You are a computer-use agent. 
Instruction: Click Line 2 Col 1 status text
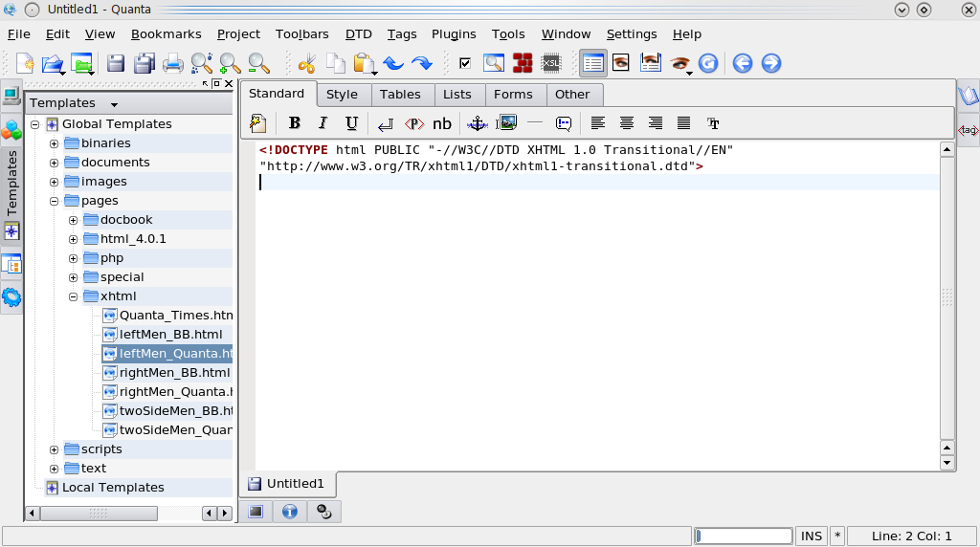point(911,536)
